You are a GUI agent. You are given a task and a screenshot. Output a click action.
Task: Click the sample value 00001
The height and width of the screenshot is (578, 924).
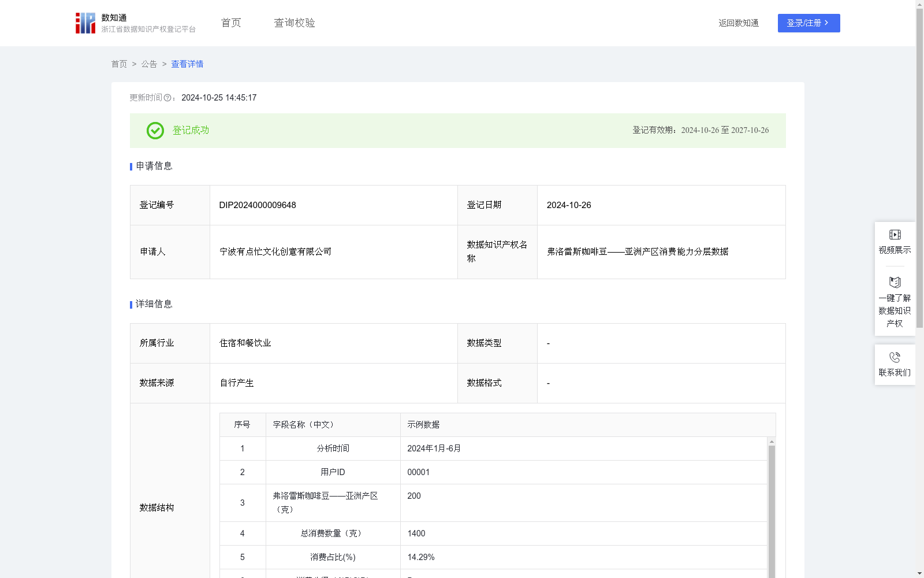click(x=418, y=472)
